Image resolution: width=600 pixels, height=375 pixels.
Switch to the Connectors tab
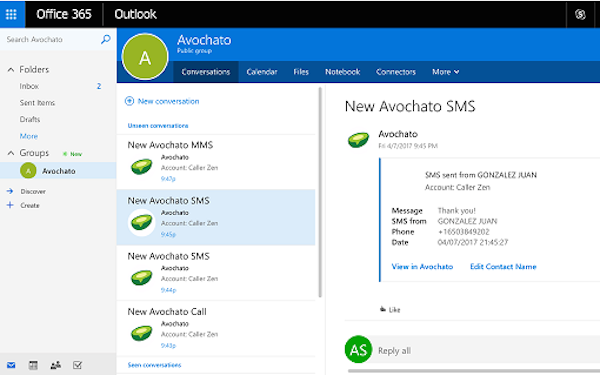click(x=396, y=72)
